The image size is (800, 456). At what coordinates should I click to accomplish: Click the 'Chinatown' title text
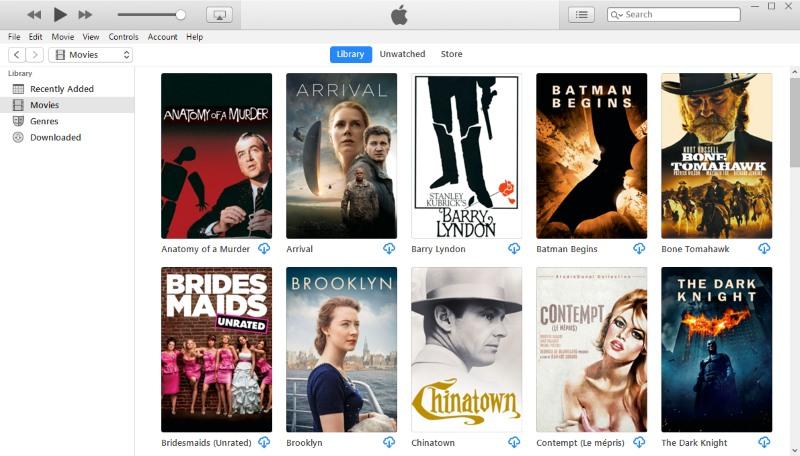[x=433, y=443]
